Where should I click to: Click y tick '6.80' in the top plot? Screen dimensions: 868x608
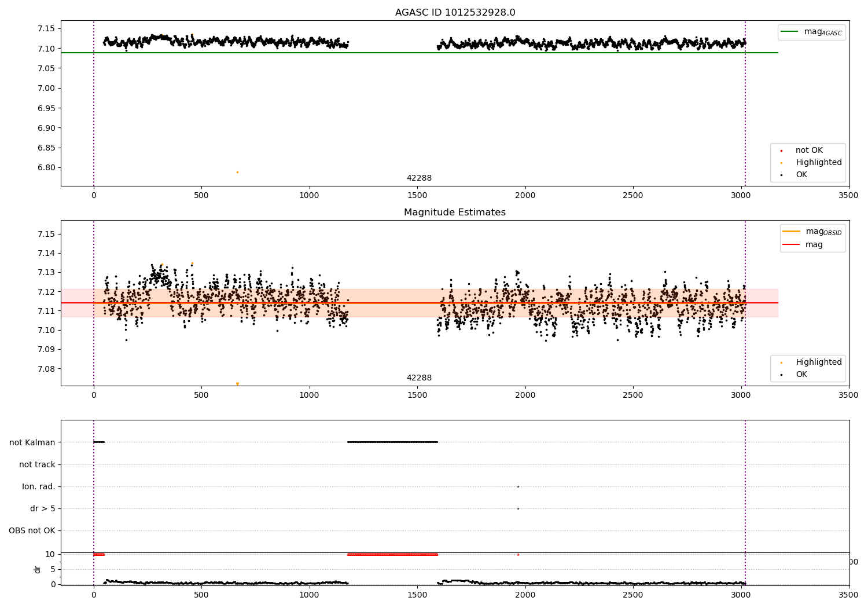tap(45, 168)
